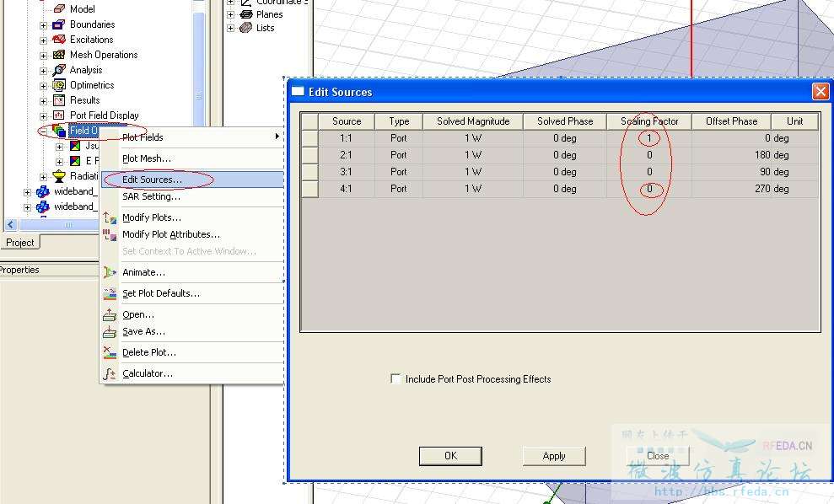Image resolution: width=834 pixels, height=504 pixels.
Task: Click horizontal scrollbar left arrow in project panel
Action: tap(11, 225)
